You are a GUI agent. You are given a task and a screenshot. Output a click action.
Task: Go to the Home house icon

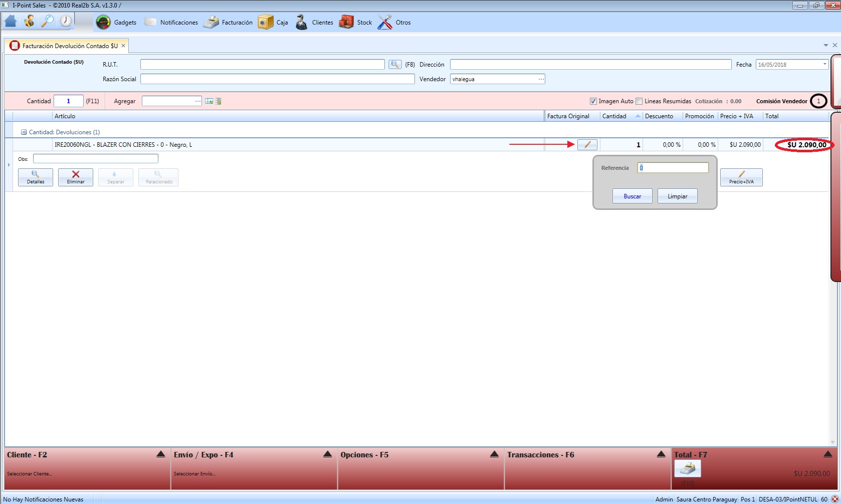11,22
